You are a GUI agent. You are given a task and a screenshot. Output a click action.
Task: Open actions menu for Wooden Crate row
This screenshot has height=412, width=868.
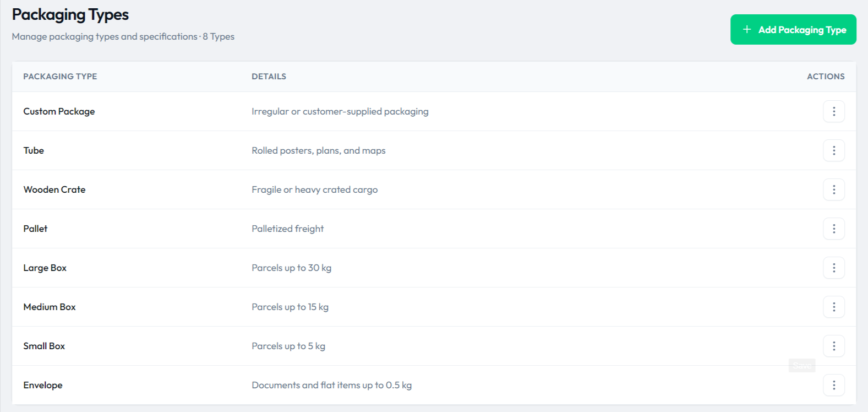pos(833,189)
